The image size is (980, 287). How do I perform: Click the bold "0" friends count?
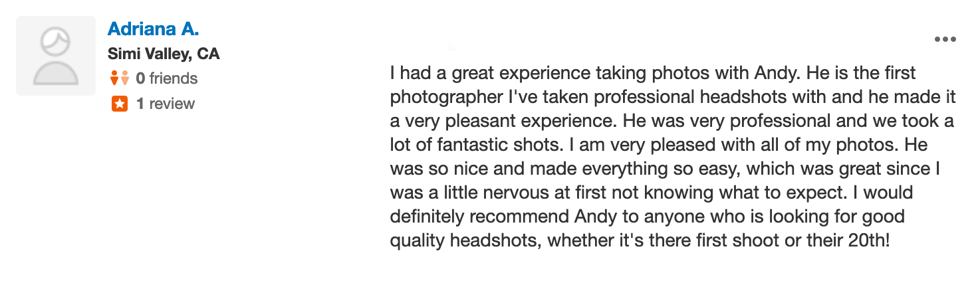point(140,78)
